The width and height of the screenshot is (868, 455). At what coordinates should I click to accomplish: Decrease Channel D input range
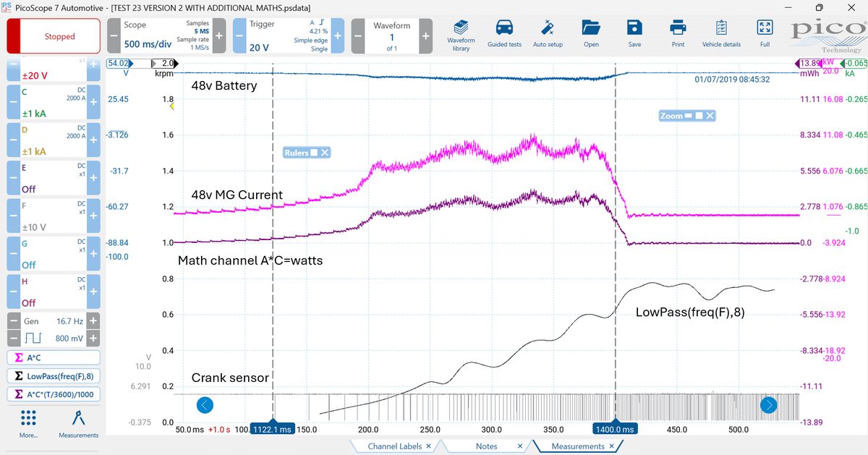[x=14, y=140]
